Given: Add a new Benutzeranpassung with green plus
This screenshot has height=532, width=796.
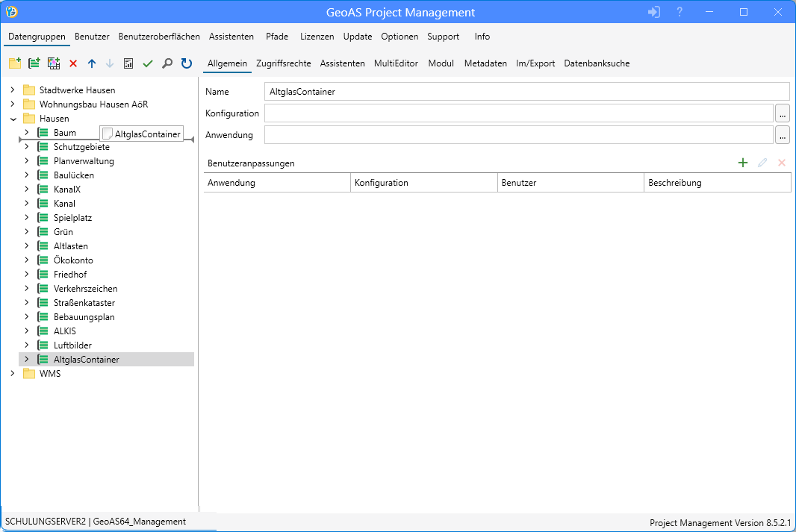Looking at the screenshot, I should (742, 163).
